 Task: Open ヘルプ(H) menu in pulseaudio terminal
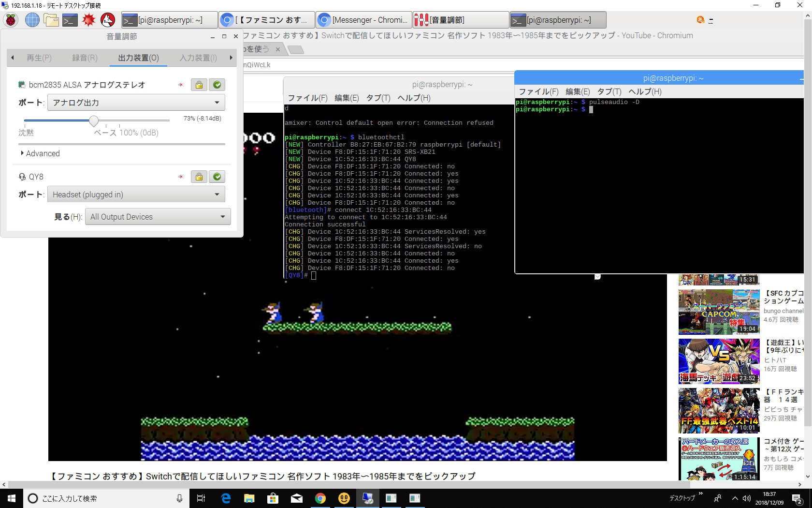[x=645, y=91]
